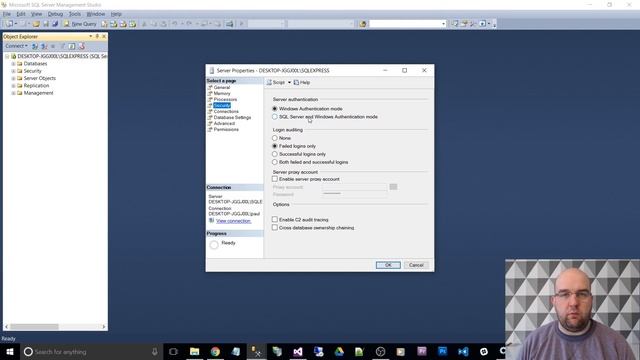Select the Memory page in dialog
The height and width of the screenshot is (360, 640).
tap(222, 93)
